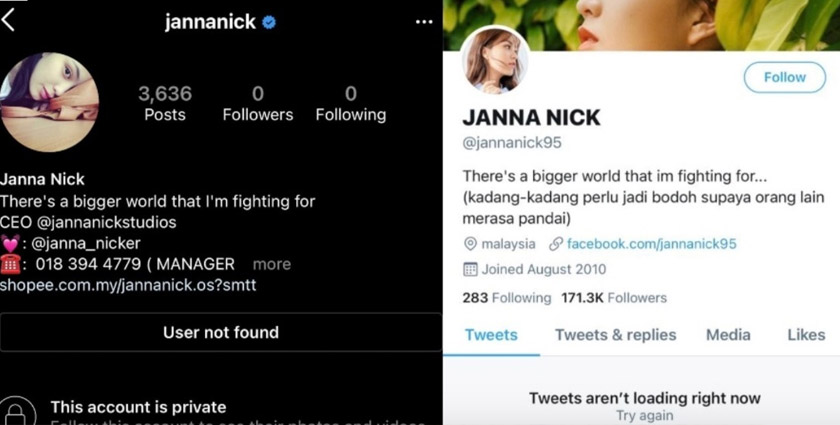The width and height of the screenshot is (840, 425).
Task: Visit the shopee.com.my/jannanick.os link
Action: [x=128, y=285]
